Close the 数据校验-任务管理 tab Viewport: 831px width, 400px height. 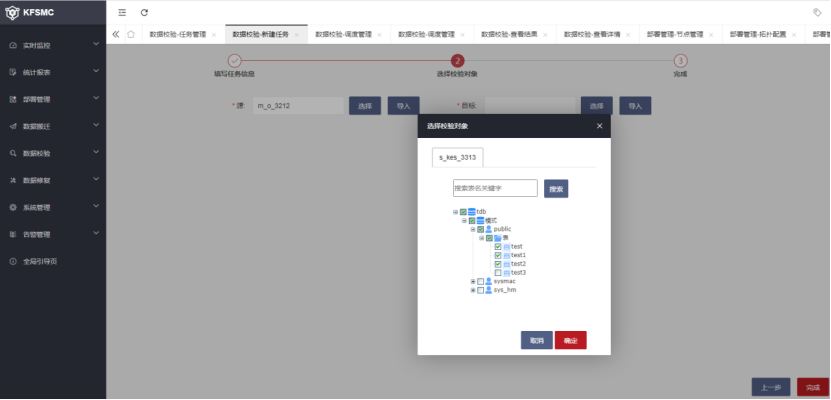click(214, 34)
